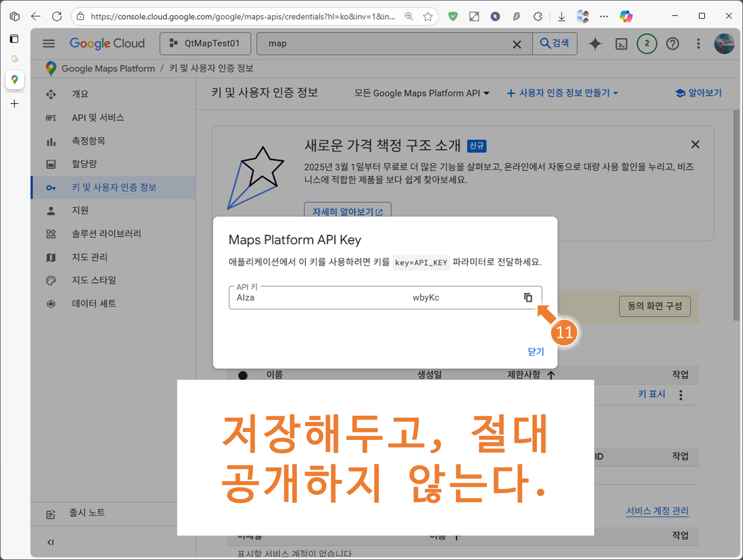Open 지원 support page
743x560 pixels.
(113, 210)
